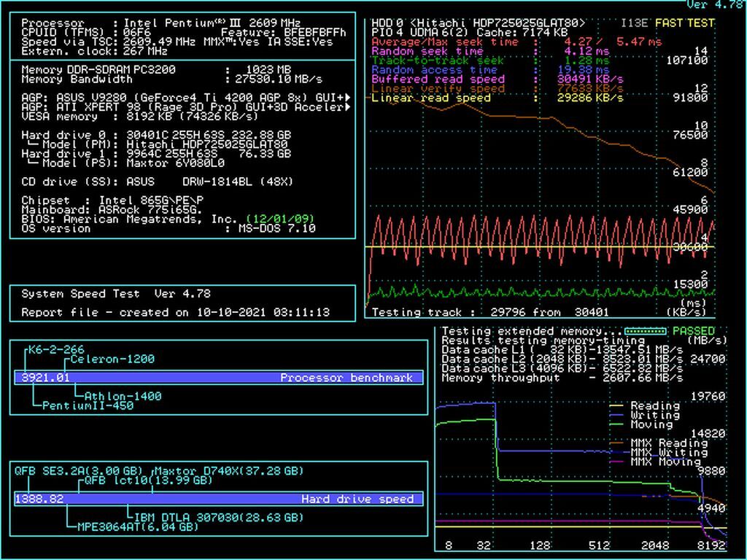Image resolution: width=747 pixels, height=560 pixels.
Task: Click the Celeron-1200 benchmark marker
Action: pos(112,359)
